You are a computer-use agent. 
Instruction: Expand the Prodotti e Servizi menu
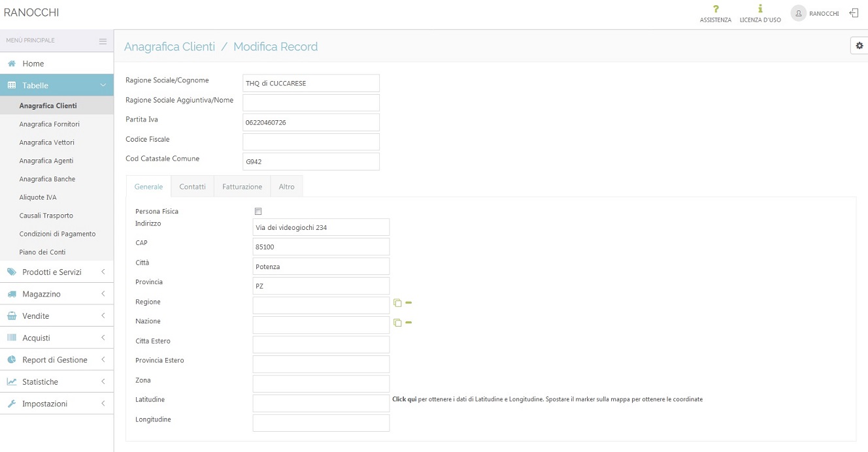tap(56, 272)
